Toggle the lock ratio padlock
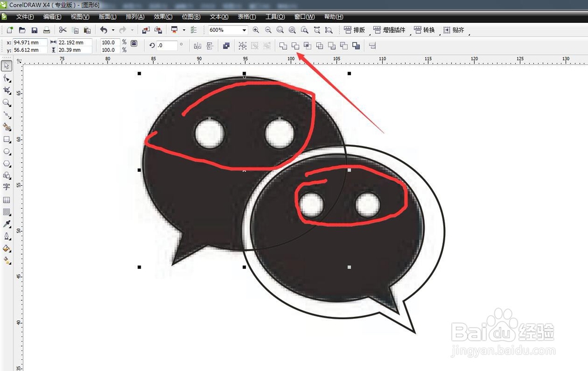The height and width of the screenshot is (371, 588). tap(134, 43)
